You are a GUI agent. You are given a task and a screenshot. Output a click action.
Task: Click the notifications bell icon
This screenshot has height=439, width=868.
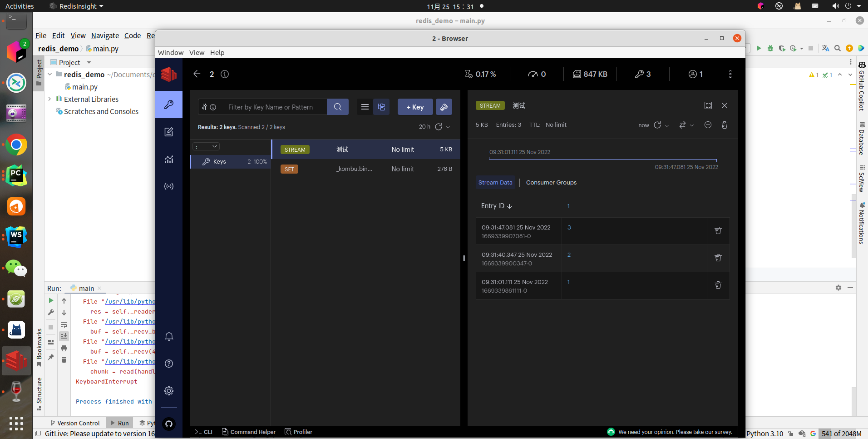(x=169, y=336)
